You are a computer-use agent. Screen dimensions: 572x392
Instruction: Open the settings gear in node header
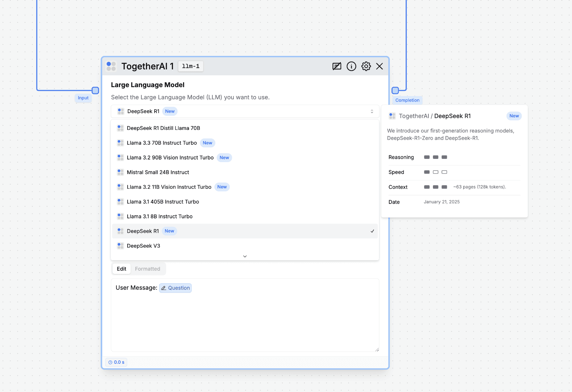(x=366, y=66)
